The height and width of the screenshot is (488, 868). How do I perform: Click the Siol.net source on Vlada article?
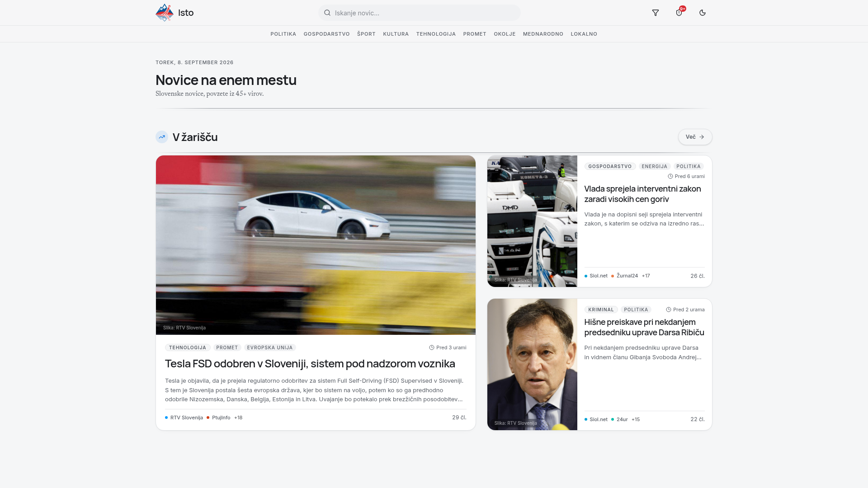596,276
